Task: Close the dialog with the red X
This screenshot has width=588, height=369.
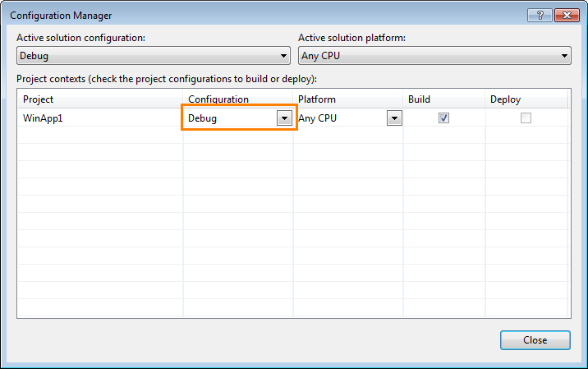Action: (x=567, y=15)
